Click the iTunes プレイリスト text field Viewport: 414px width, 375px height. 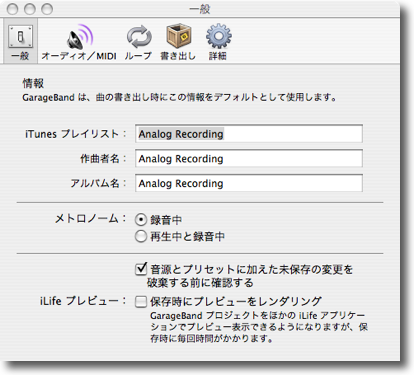click(249, 134)
